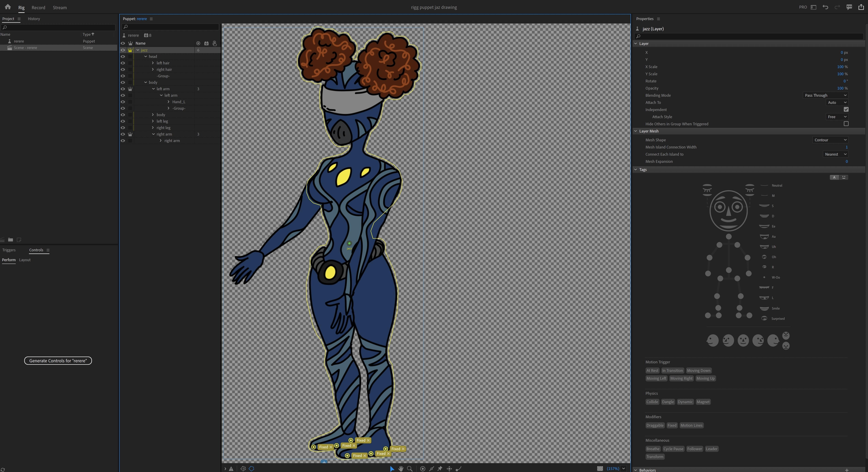The height and width of the screenshot is (472, 868).
Task: Apply the Breathe tag
Action: point(653,449)
